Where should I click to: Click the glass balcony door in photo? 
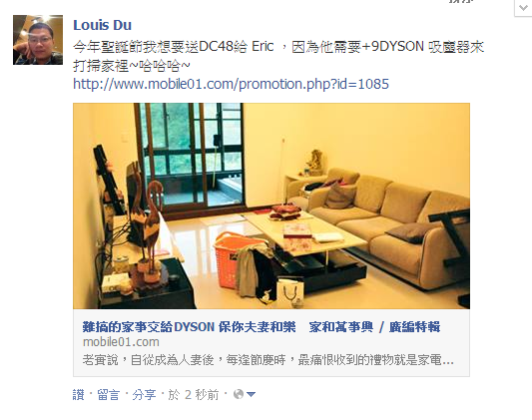193,156
